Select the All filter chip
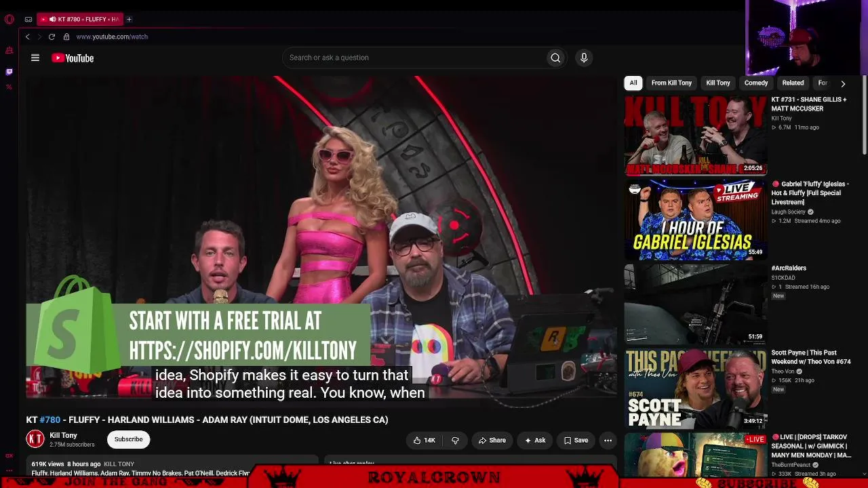Viewport: 868px width, 488px height. pos(633,83)
